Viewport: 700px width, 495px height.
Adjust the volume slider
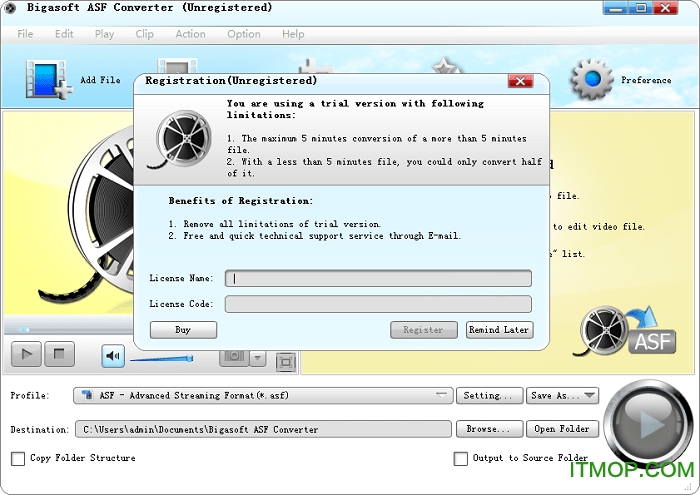[160, 358]
